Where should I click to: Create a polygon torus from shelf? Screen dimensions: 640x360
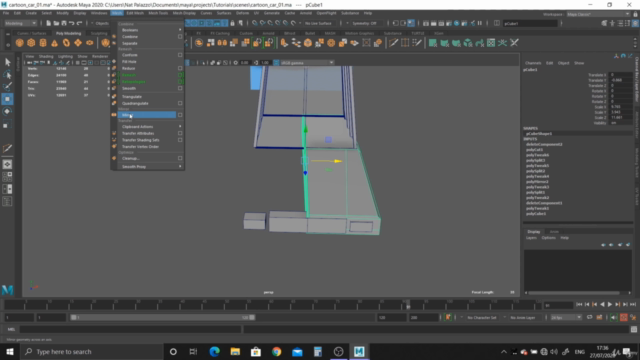(66, 43)
